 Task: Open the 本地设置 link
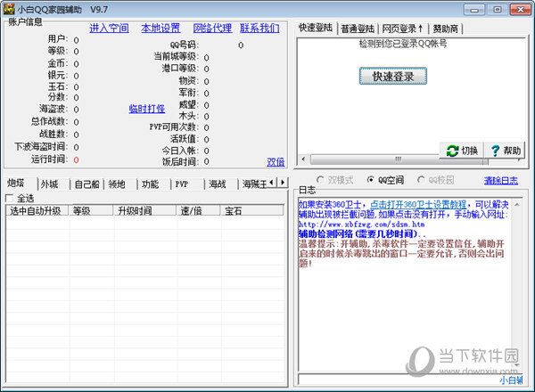pos(160,28)
